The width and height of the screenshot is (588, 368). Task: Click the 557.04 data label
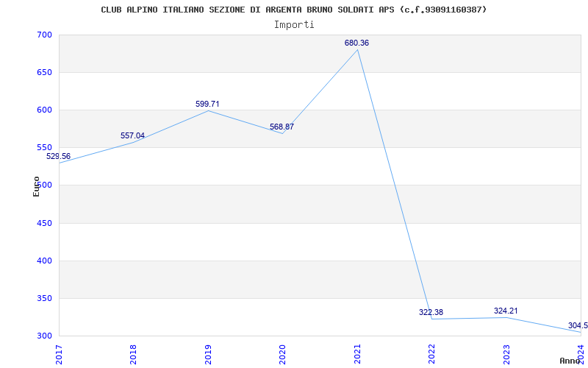point(132,135)
